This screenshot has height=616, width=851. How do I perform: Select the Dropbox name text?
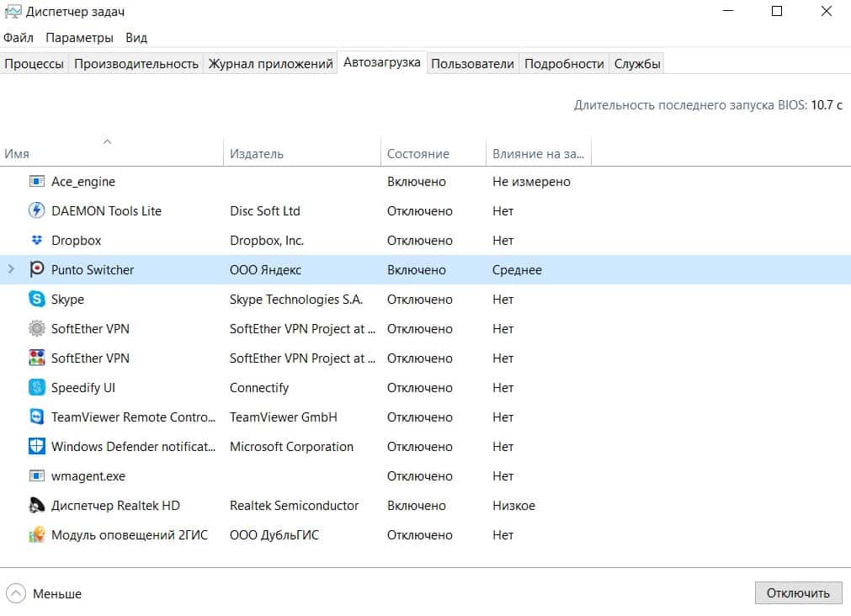click(x=76, y=241)
